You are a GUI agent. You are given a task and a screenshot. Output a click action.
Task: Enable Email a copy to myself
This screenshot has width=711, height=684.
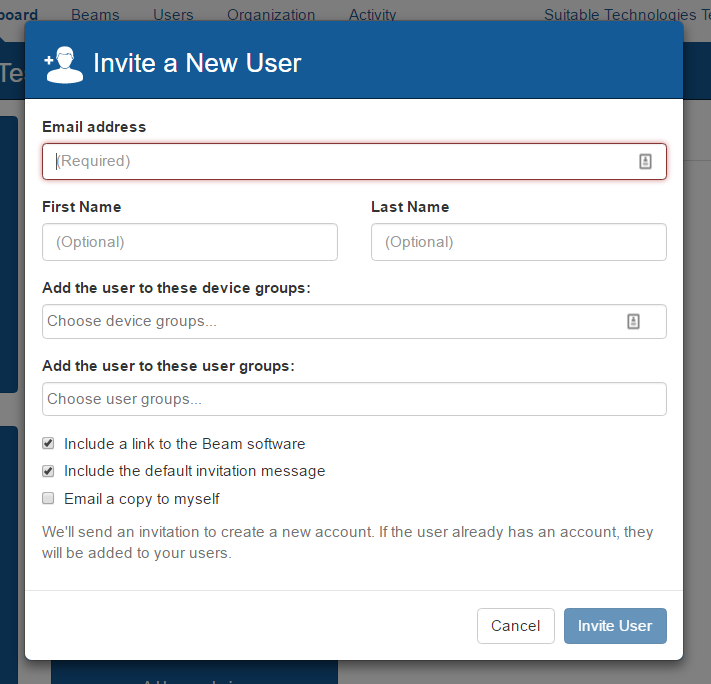48,498
